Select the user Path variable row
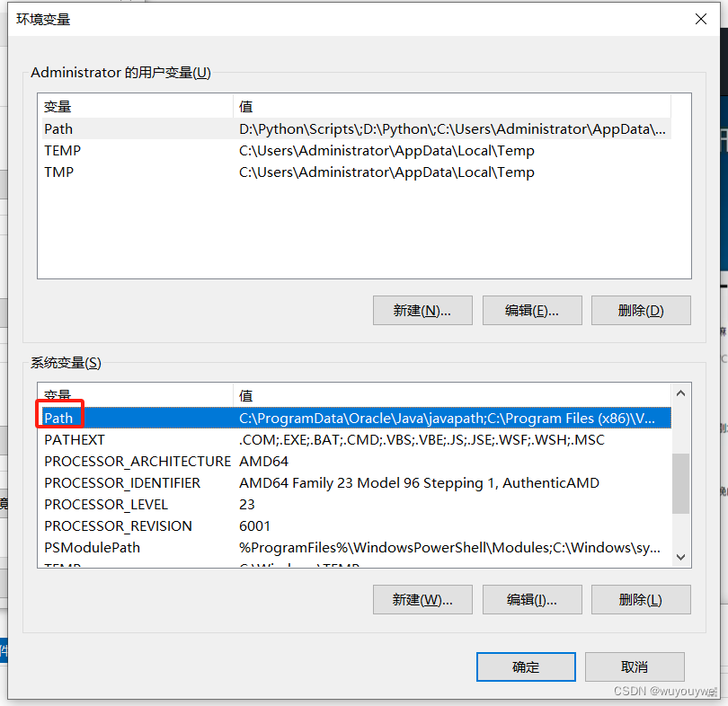This screenshot has width=728, height=706. [357, 129]
